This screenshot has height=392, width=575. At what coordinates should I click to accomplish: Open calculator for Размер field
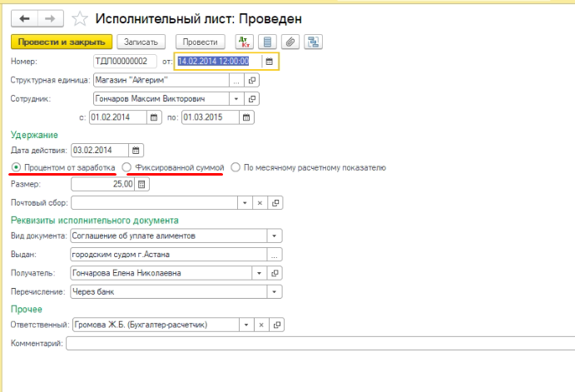(x=141, y=184)
